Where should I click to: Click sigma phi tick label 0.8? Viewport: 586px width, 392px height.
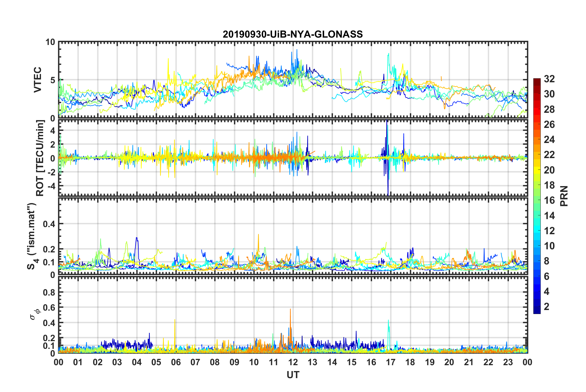pyautogui.click(x=49, y=292)
